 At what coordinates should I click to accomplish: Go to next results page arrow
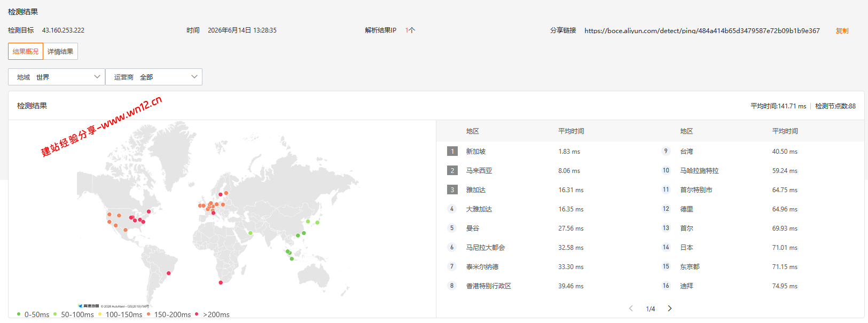[670, 309]
